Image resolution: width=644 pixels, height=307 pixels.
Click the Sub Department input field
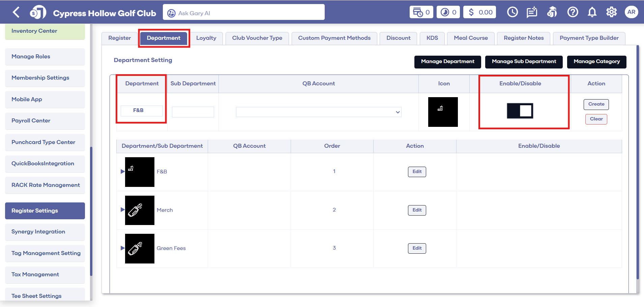pos(193,112)
